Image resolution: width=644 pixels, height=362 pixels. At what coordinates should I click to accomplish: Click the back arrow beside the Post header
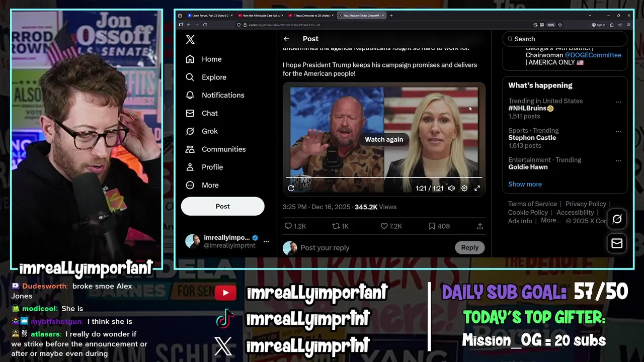click(x=286, y=39)
